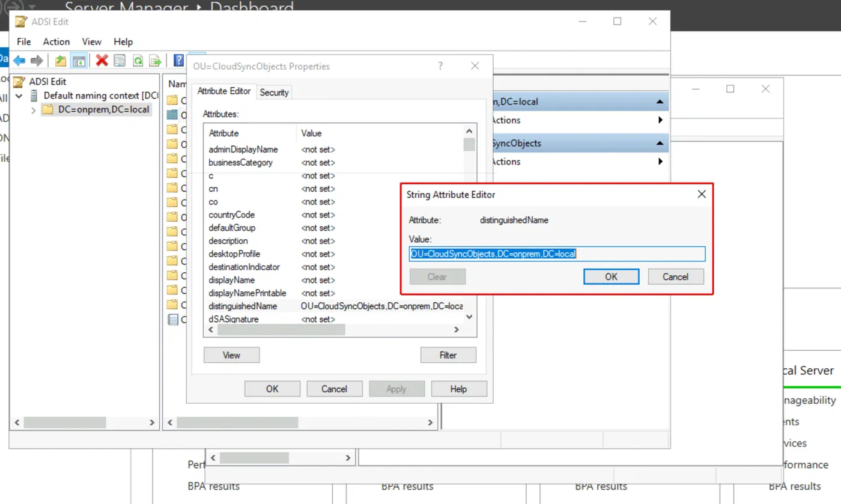Click the gray Forward arrow in ADSI Edit toolbar
The height and width of the screenshot is (504, 841).
pyautogui.click(x=37, y=60)
